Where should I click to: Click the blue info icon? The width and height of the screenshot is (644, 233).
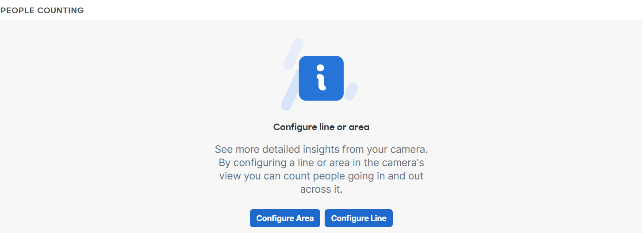321,78
